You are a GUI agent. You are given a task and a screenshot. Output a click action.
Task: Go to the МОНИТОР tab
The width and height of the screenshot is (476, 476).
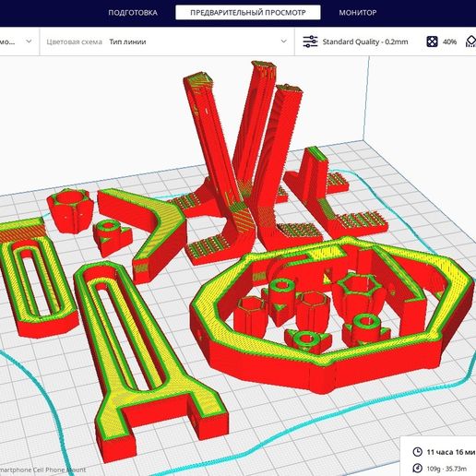click(358, 13)
